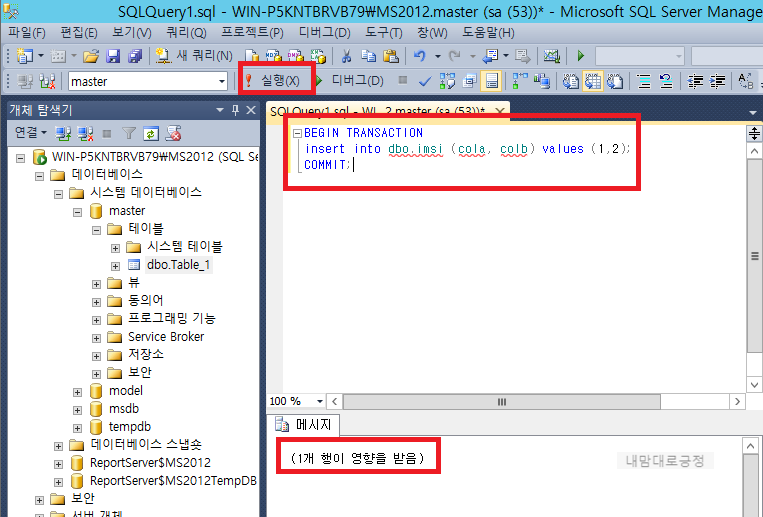This screenshot has width=763, height=517.
Task: Open file with the folder icon
Action: 91,56
